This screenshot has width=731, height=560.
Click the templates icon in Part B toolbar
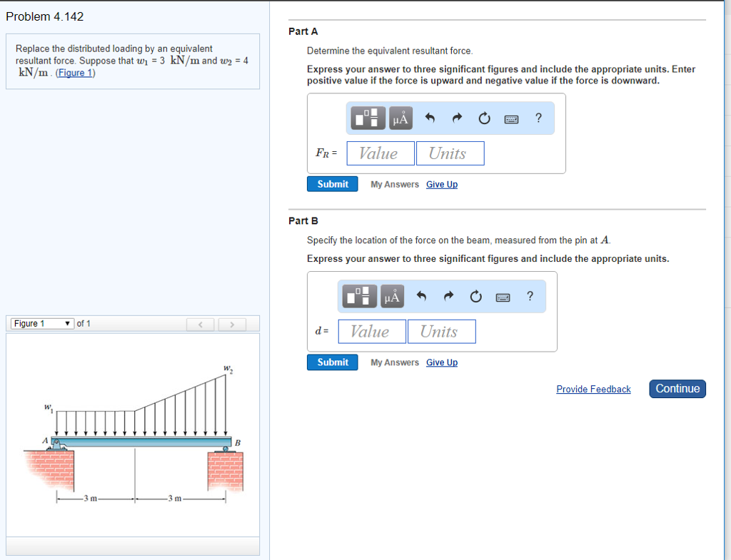tap(359, 296)
